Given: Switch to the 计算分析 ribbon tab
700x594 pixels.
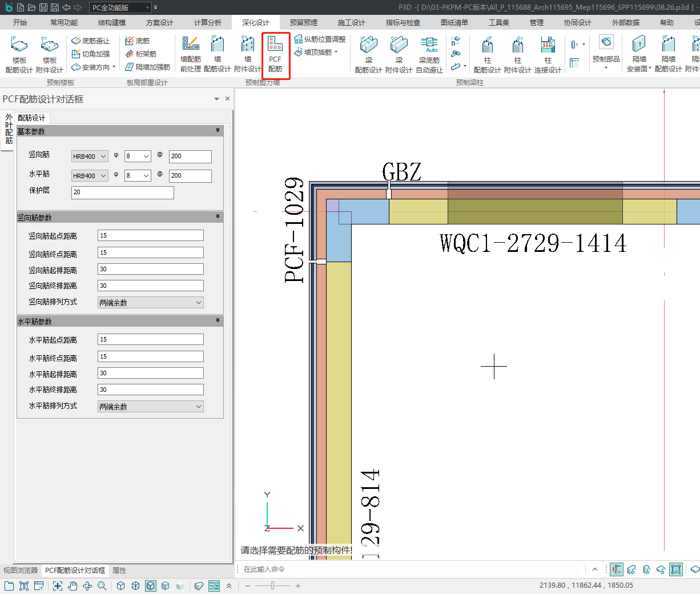Looking at the screenshot, I should coord(208,23).
